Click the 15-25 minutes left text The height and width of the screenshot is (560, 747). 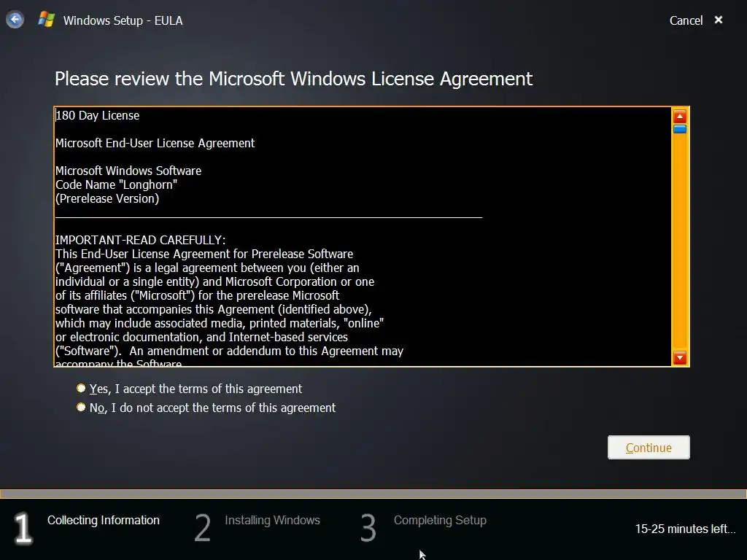(x=685, y=529)
